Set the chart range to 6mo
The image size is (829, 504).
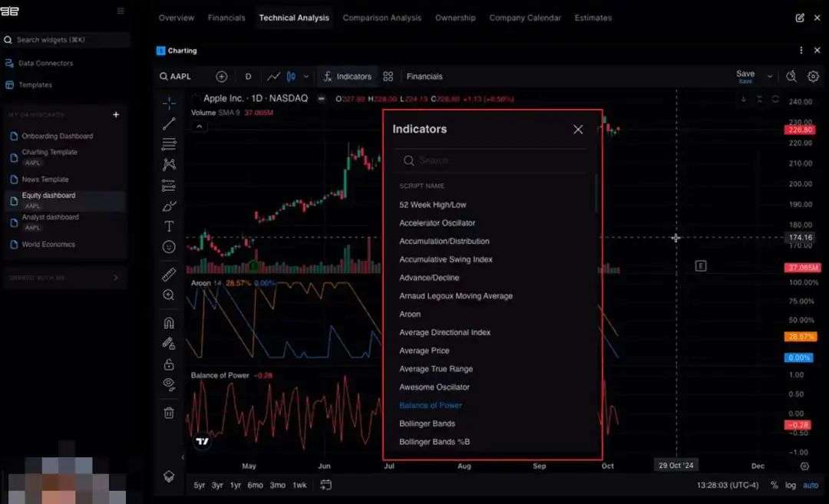click(255, 485)
